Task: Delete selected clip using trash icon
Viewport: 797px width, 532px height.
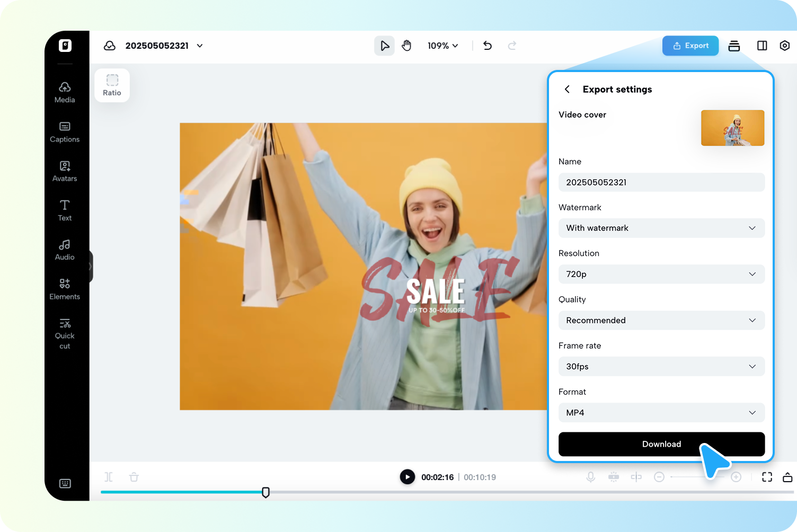Action: [x=134, y=477]
